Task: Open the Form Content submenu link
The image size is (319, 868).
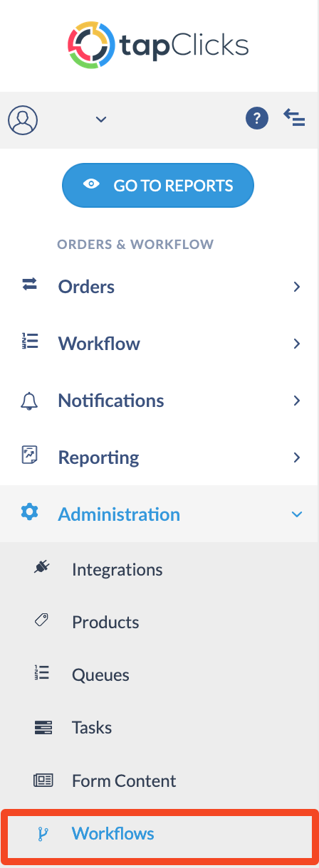Action: 124,780
